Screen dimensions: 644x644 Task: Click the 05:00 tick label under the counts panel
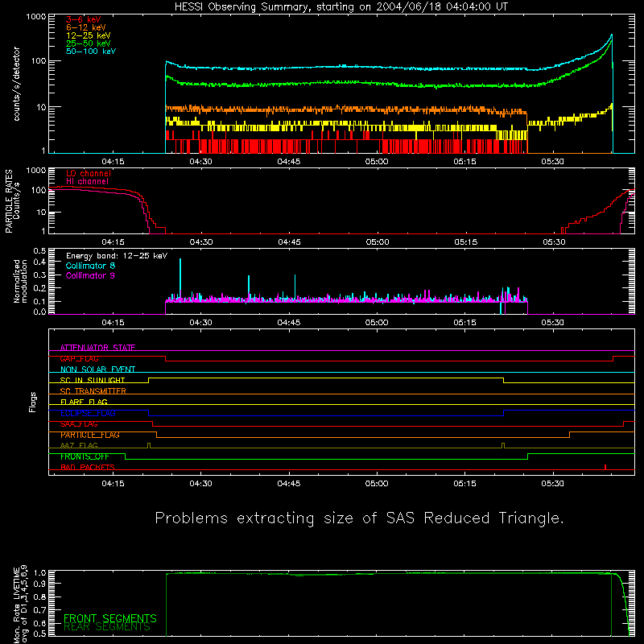(377, 162)
